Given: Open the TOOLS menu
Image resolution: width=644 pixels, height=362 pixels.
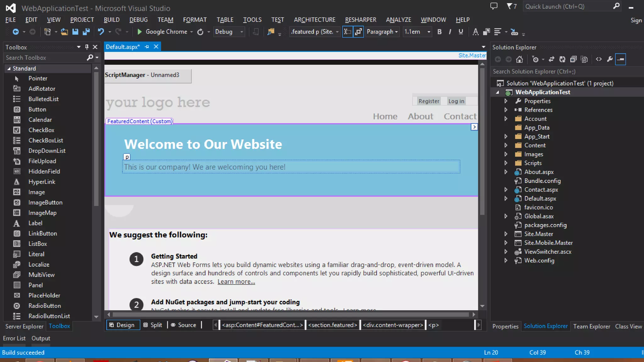Looking at the screenshot, I should [x=252, y=19].
